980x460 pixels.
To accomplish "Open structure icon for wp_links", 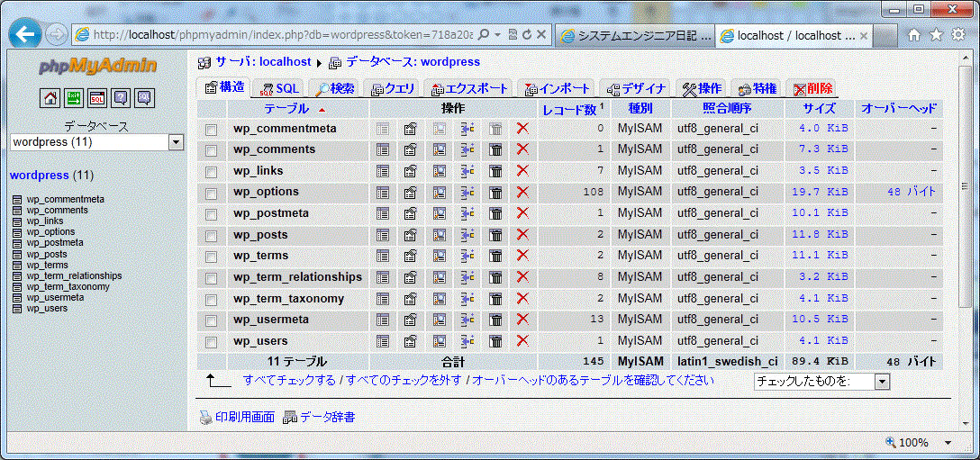I will [x=411, y=171].
